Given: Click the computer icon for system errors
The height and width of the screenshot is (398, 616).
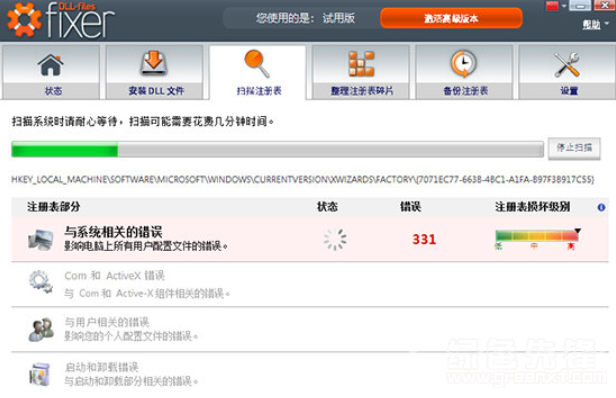Looking at the screenshot, I should 40,240.
